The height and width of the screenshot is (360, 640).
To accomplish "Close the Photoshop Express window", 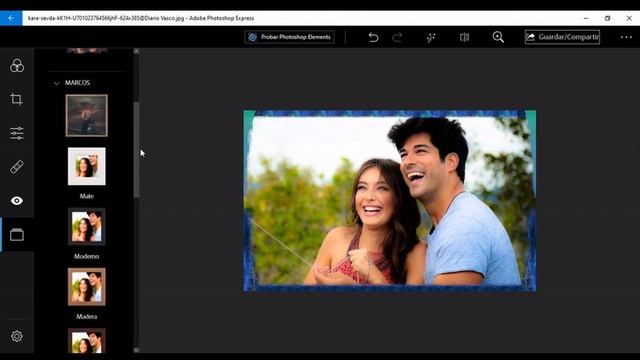I will [x=629, y=18].
